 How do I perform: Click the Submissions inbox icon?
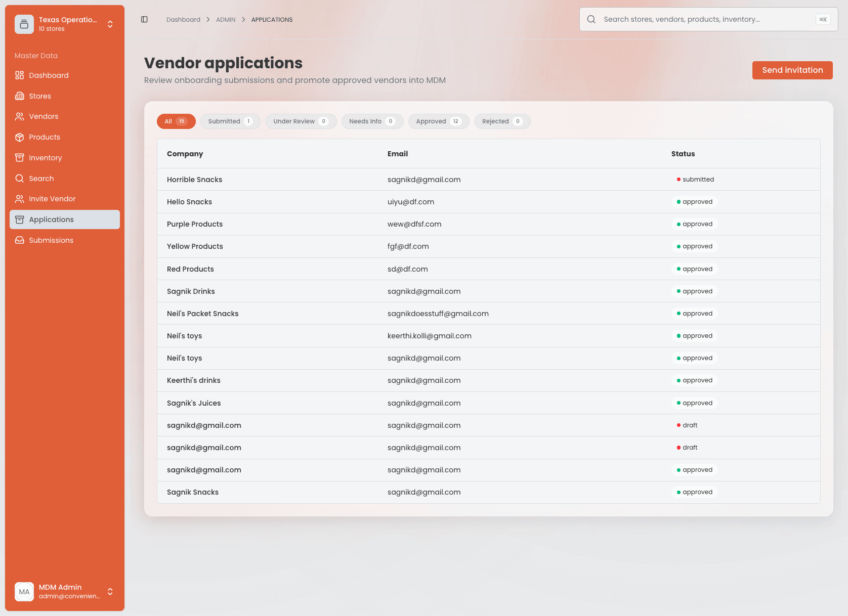tap(20, 240)
